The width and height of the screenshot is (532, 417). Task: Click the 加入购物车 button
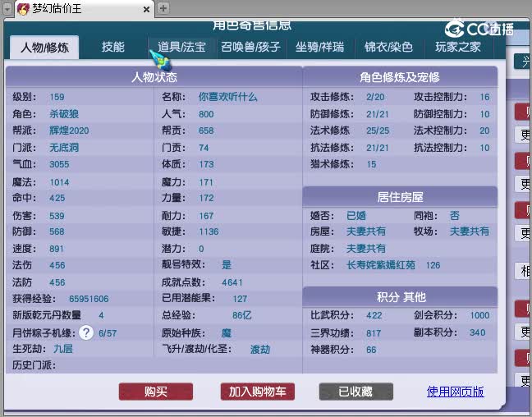(258, 392)
